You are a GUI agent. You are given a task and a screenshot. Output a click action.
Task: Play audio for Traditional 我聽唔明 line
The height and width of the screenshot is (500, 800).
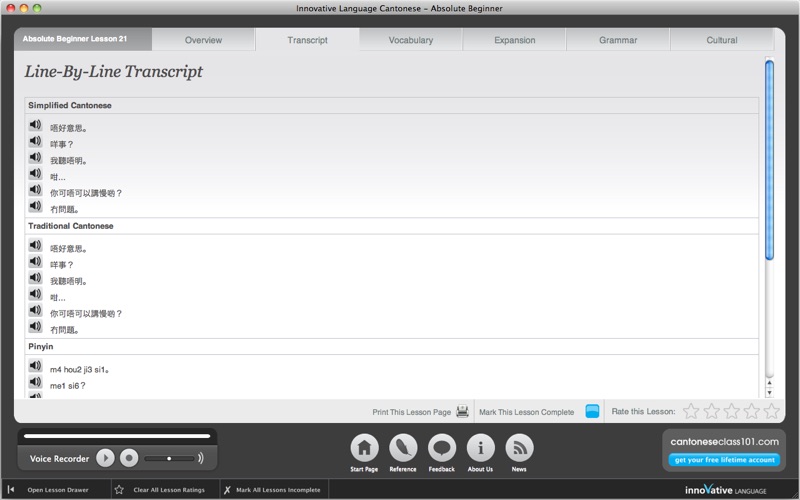click(35, 278)
